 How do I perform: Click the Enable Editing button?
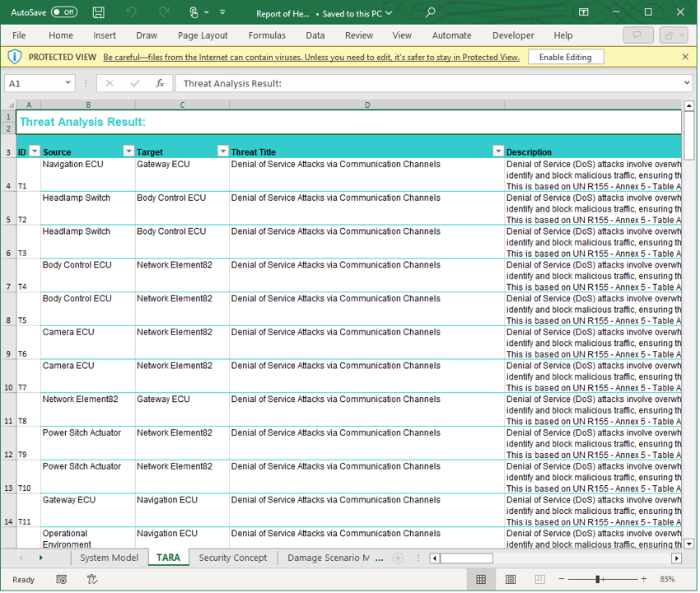(565, 57)
